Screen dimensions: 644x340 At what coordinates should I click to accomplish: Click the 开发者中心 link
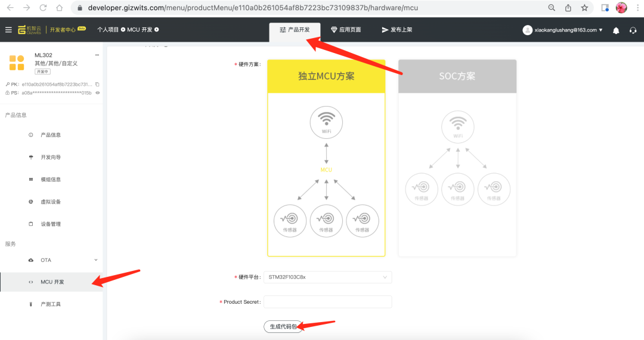pos(63,30)
